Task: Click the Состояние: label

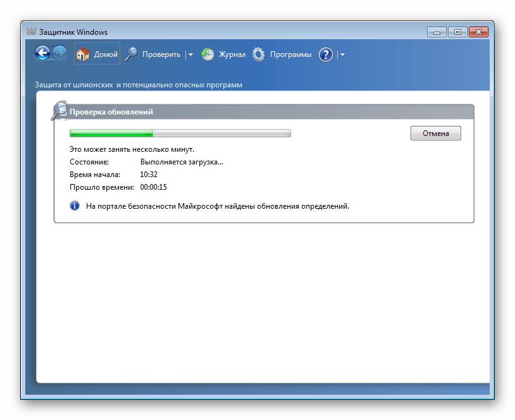Action: [89, 162]
